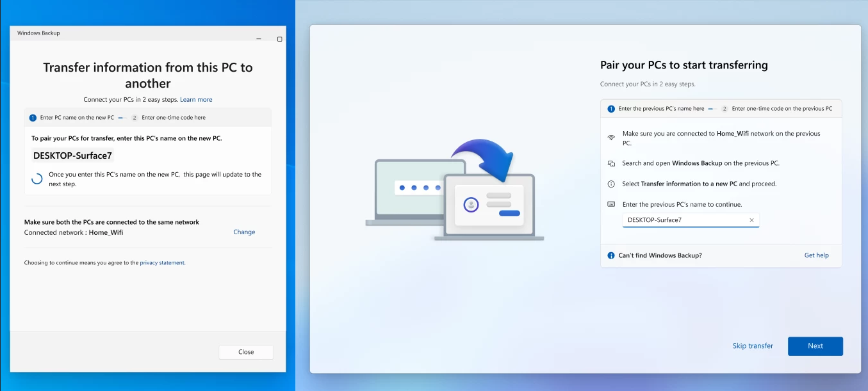Screen dimensions: 868x391
Task: Click the Wi-Fi icon beside Home_Wifi instruction
Action: 611,138
